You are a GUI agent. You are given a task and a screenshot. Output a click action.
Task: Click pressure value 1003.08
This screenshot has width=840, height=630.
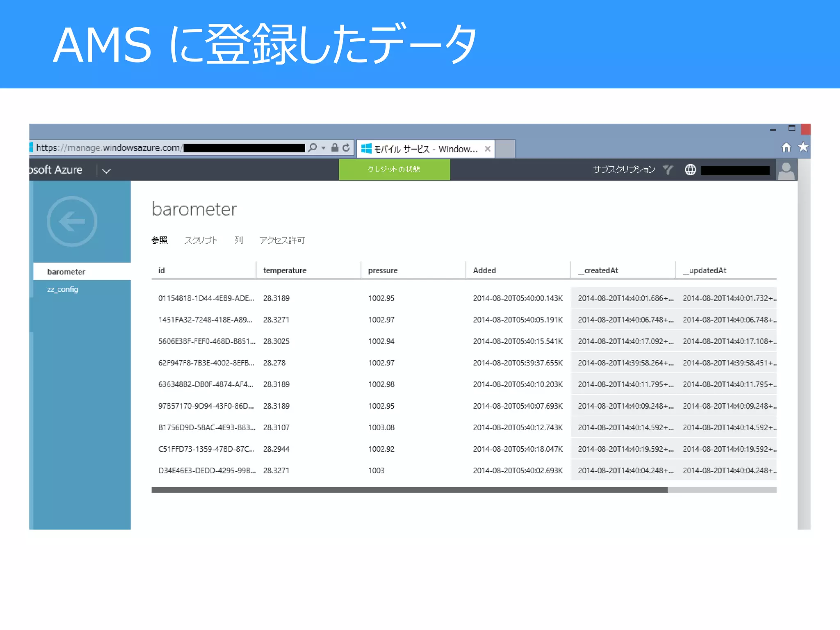(x=381, y=427)
